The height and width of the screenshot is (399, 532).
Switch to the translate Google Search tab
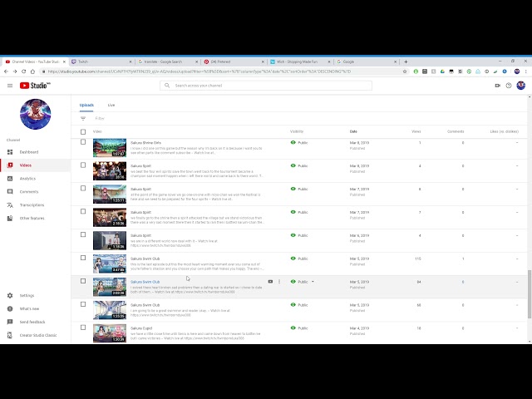pos(167,62)
